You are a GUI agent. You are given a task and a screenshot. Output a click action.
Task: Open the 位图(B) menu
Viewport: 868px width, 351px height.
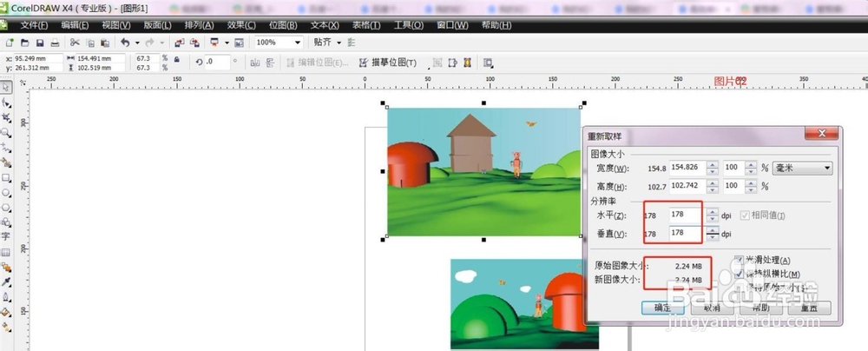283,25
